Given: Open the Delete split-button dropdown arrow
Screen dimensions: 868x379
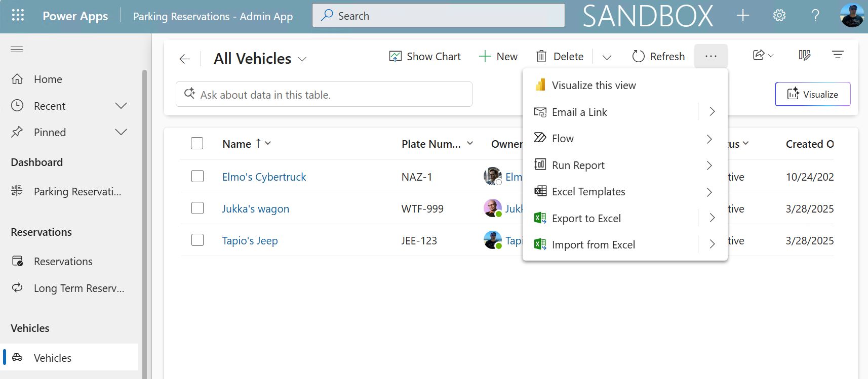Looking at the screenshot, I should coord(607,57).
